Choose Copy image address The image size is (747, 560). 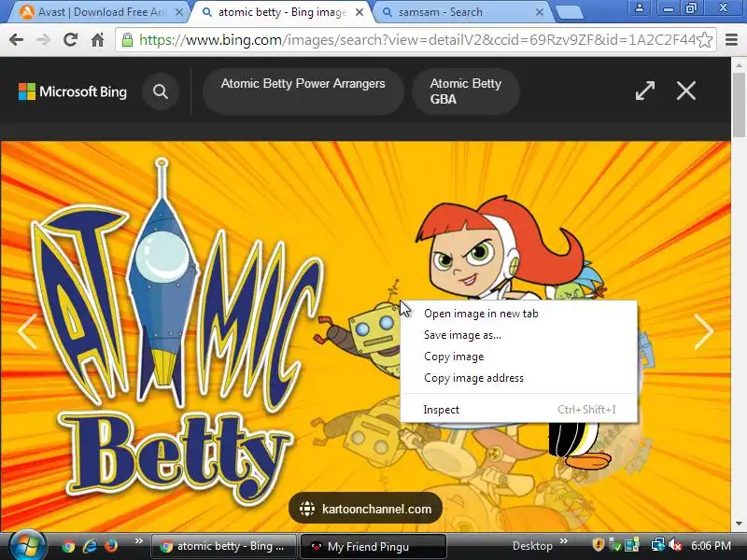point(518,378)
